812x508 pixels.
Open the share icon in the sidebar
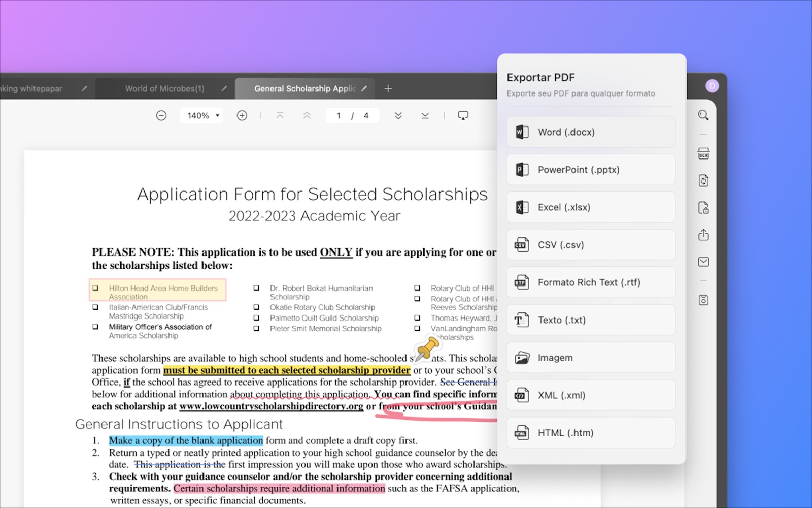coord(703,235)
